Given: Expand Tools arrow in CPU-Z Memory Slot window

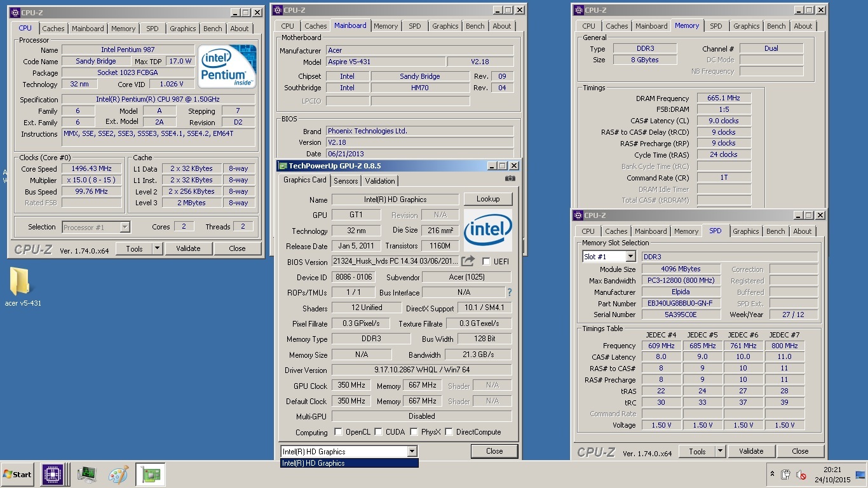Looking at the screenshot, I should 720,452.
